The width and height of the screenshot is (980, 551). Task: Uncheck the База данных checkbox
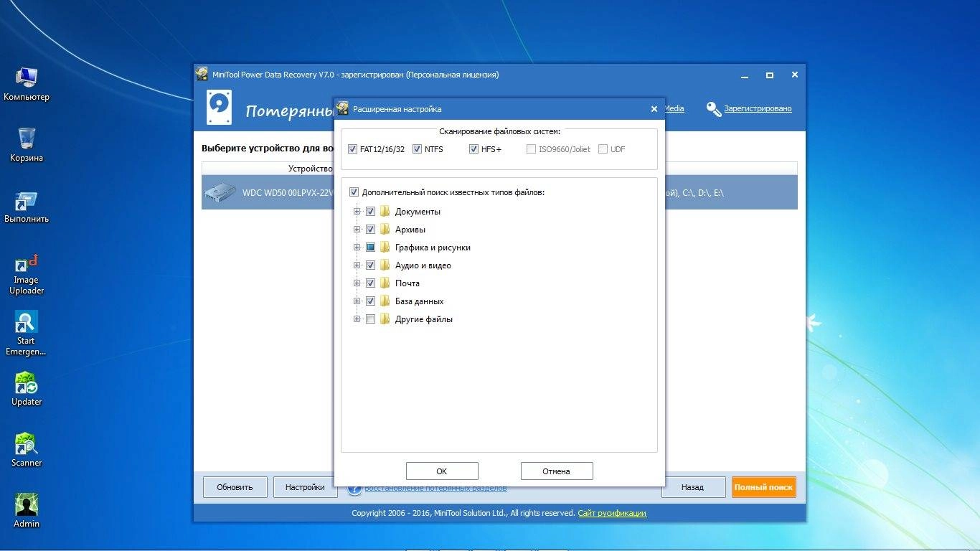tap(370, 301)
